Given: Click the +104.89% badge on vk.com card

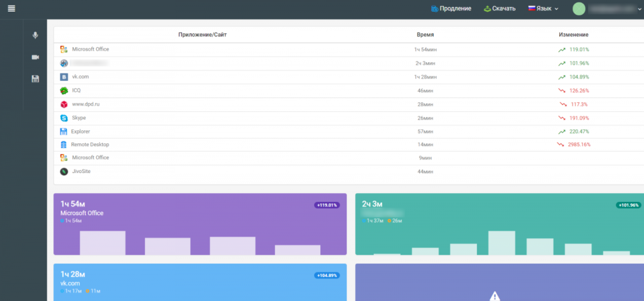Looking at the screenshot, I should click(327, 276).
